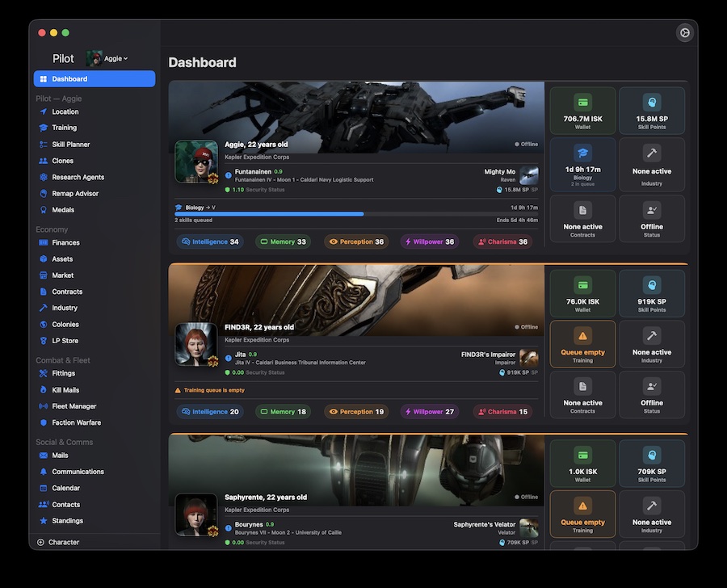The width and height of the screenshot is (727, 588).
Task: Click the Training queue is empty warning
Action: tap(209, 390)
